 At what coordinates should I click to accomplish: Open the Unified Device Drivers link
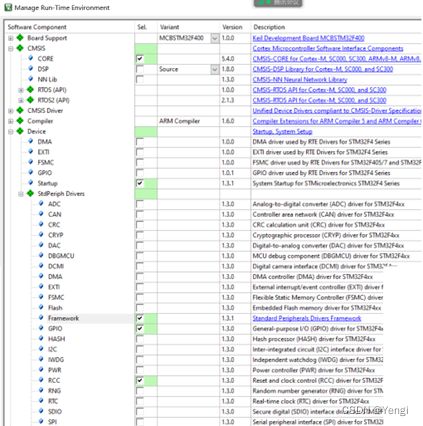337,110
